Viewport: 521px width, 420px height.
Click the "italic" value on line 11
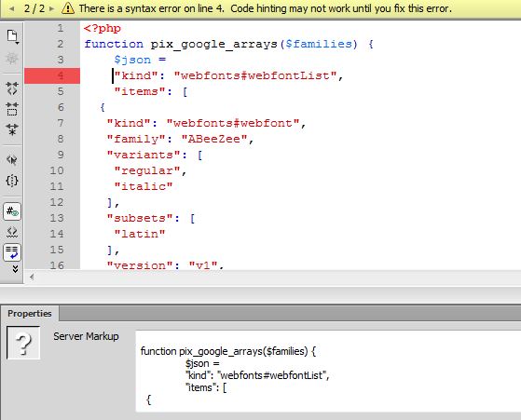point(144,186)
